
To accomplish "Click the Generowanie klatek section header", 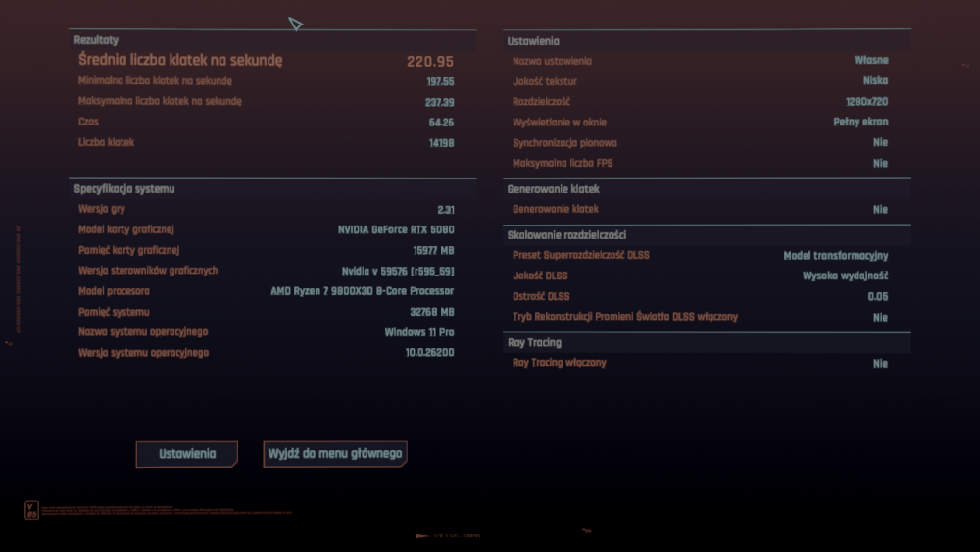I will [553, 189].
